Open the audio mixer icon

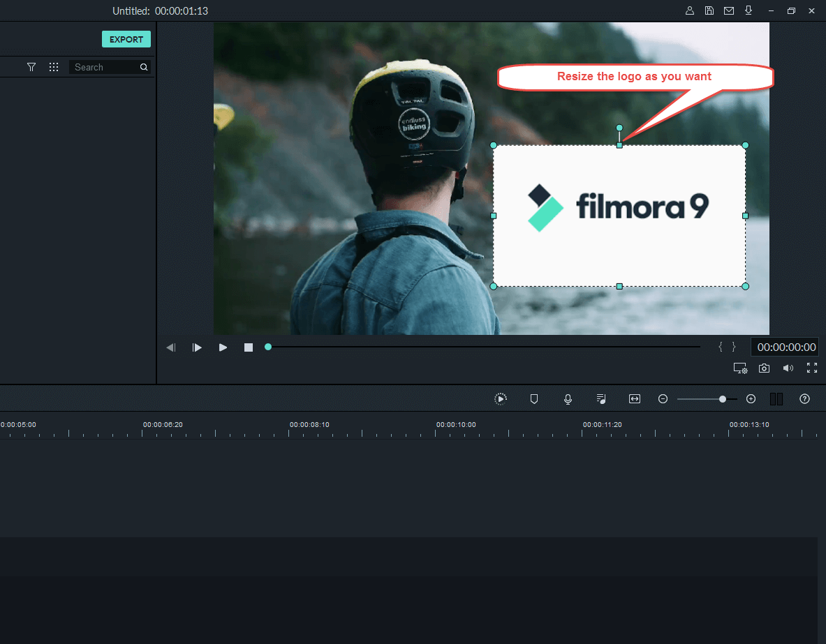point(601,398)
